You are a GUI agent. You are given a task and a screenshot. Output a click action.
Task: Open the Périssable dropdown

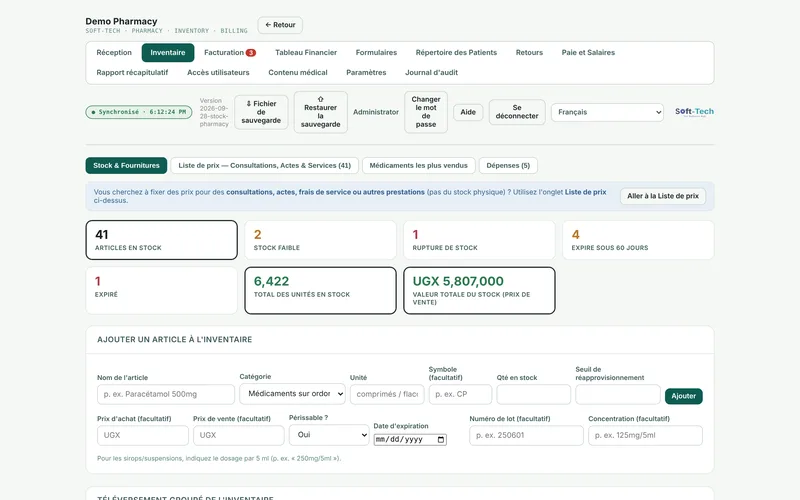point(329,435)
